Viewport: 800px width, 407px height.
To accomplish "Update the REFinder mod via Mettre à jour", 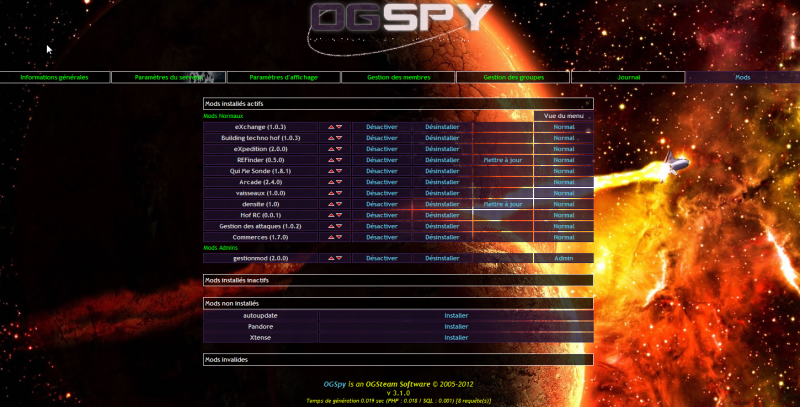I will pos(503,160).
